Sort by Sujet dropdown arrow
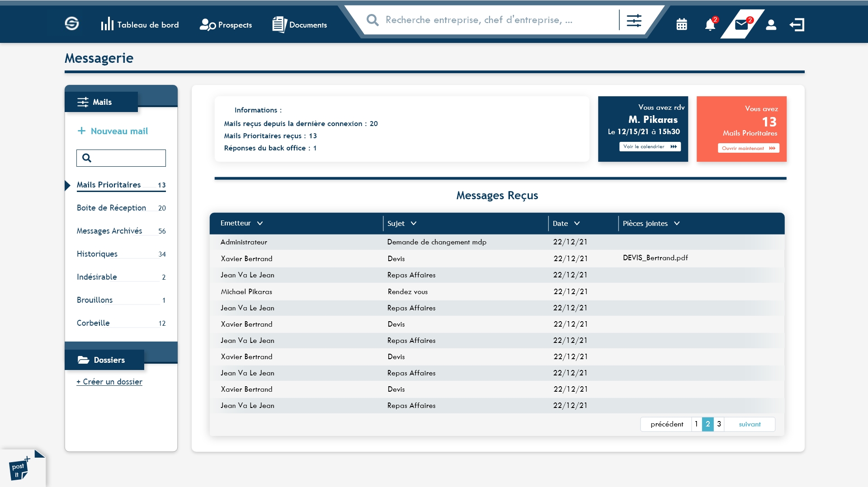The height and width of the screenshot is (487, 868). click(x=414, y=223)
